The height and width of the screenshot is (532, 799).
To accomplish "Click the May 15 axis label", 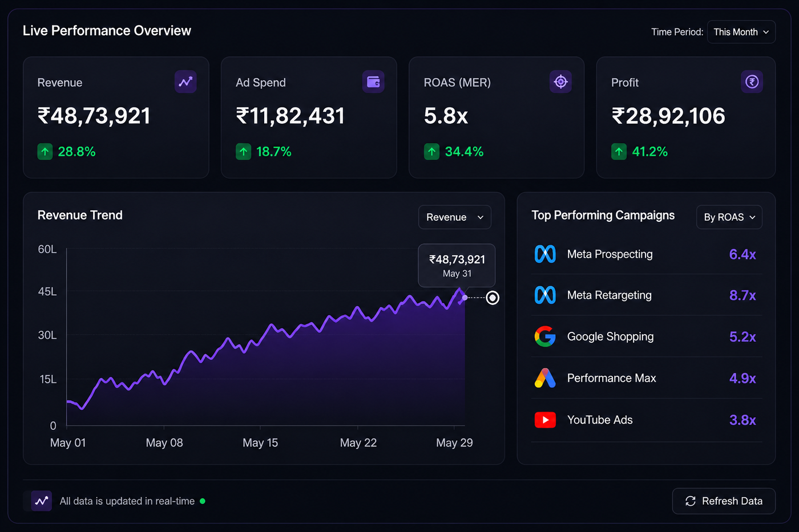I will pyautogui.click(x=260, y=443).
